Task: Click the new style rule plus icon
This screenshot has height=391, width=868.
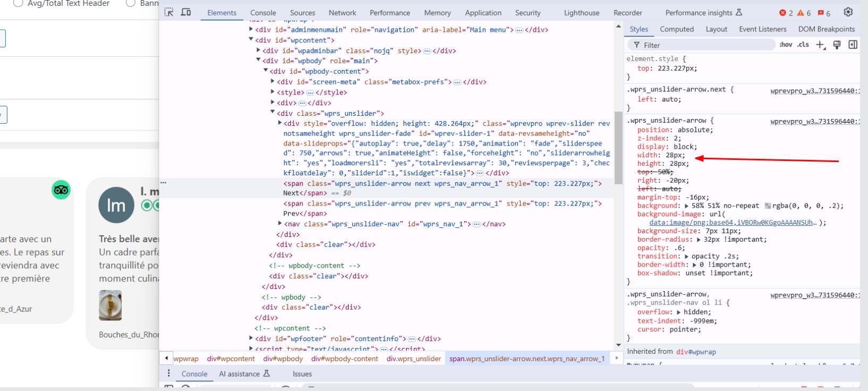Action: (821, 45)
